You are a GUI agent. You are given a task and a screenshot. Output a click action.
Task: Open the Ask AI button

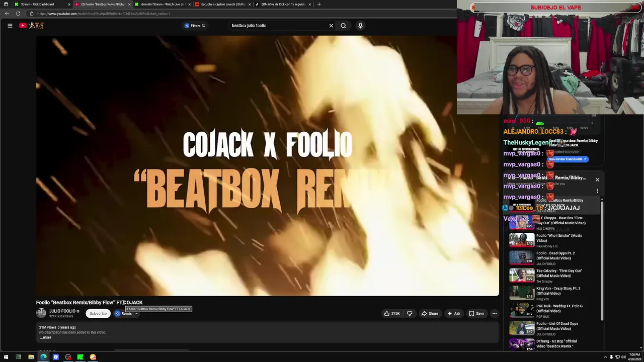click(x=453, y=313)
